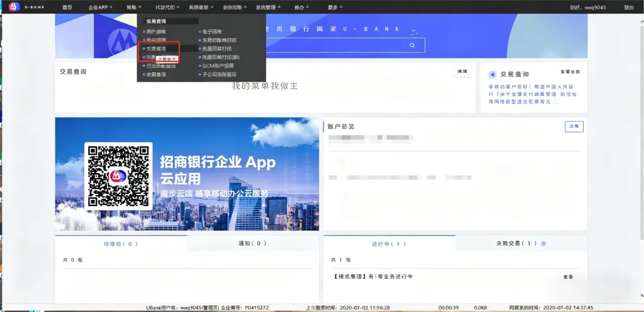This screenshot has width=644, height=312.
Task: Click the button in 账户总览 header
Action: click(x=574, y=126)
